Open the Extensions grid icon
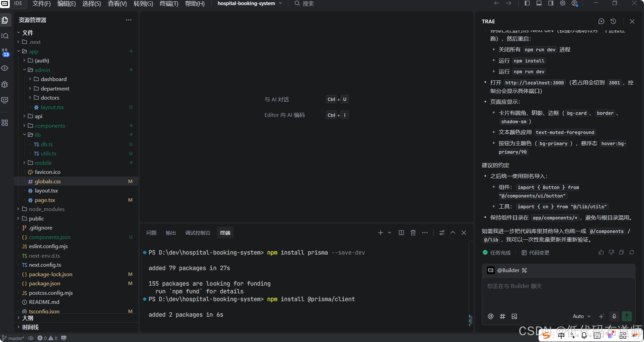 5,123
